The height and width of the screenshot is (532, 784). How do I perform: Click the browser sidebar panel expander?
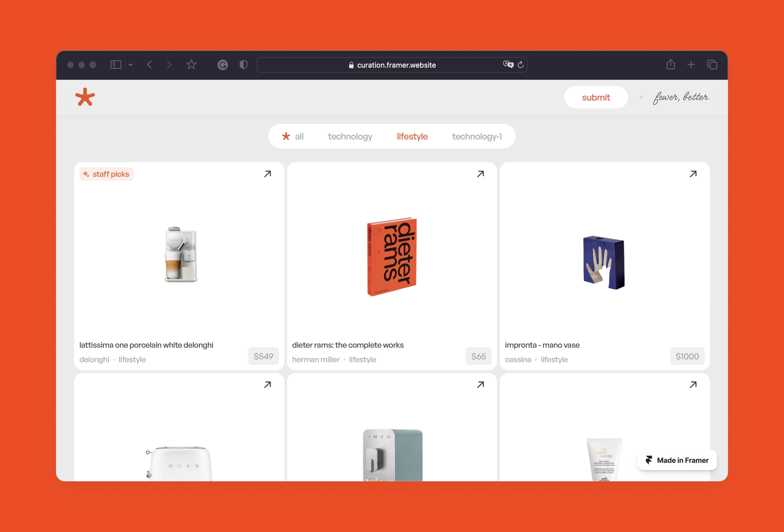coord(117,65)
